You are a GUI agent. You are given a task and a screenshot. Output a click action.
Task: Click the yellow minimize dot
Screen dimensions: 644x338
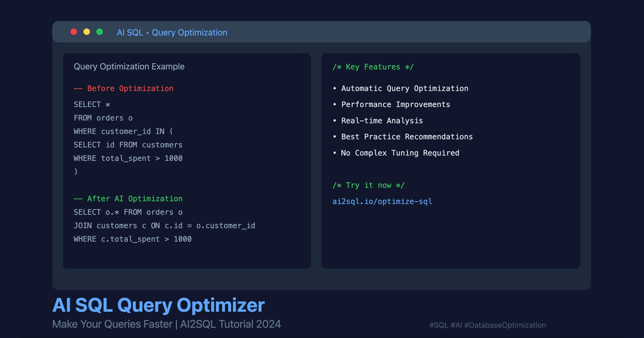pyautogui.click(x=87, y=32)
